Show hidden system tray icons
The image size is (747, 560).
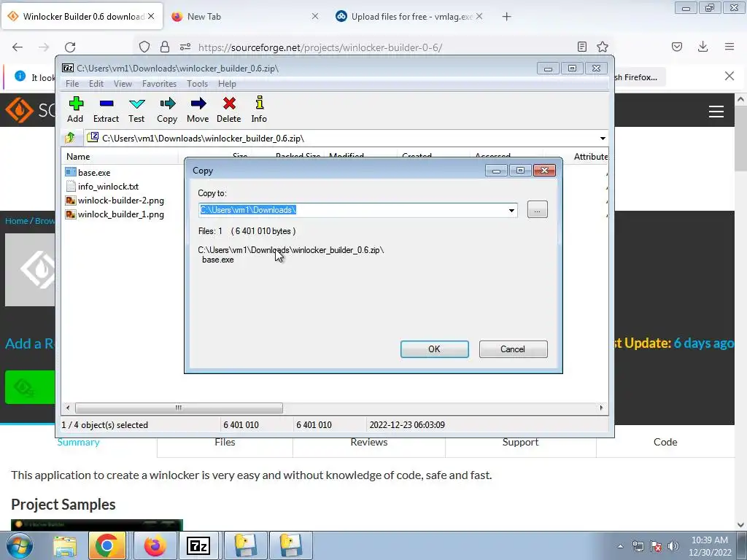(620, 546)
